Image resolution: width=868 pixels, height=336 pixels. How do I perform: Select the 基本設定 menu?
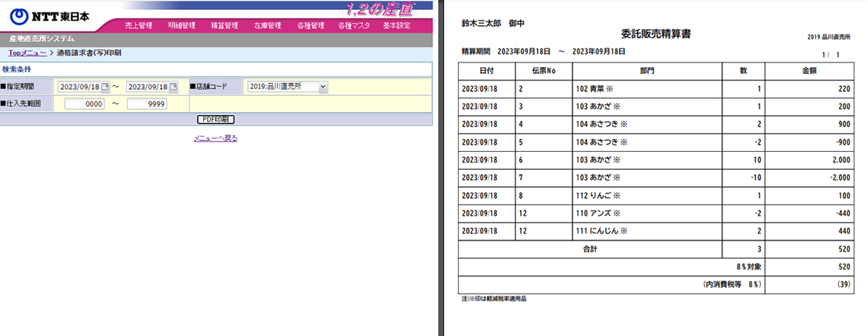396,26
